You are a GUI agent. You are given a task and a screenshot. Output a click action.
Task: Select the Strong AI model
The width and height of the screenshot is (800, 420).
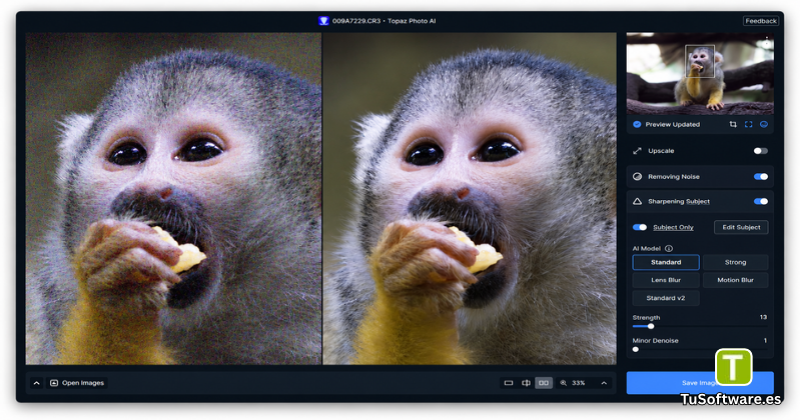click(x=735, y=262)
